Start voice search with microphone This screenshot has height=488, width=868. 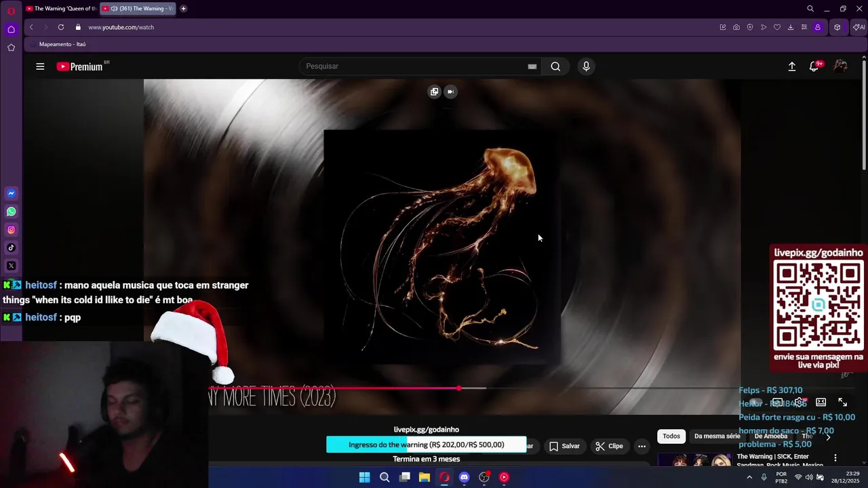(587, 66)
